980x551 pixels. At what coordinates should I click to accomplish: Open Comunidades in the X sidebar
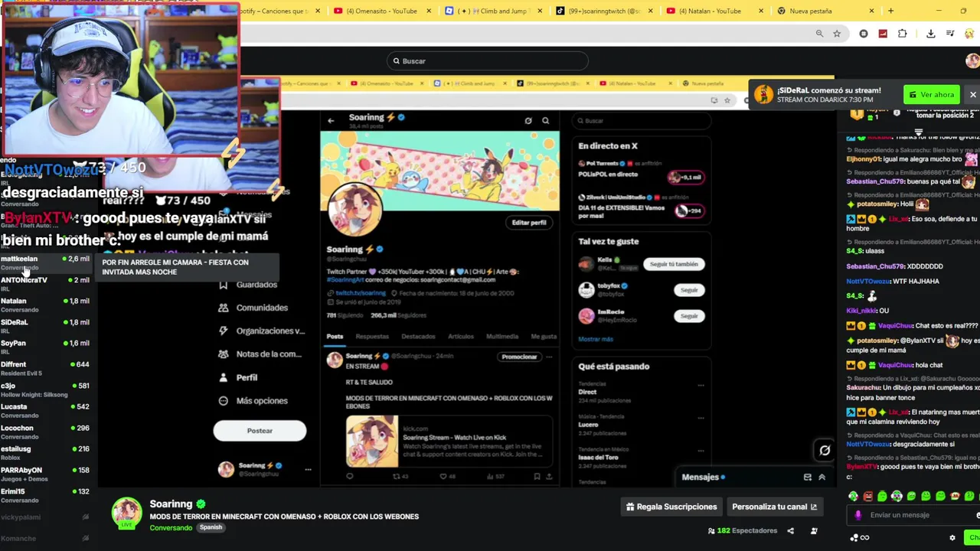tap(253, 308)
